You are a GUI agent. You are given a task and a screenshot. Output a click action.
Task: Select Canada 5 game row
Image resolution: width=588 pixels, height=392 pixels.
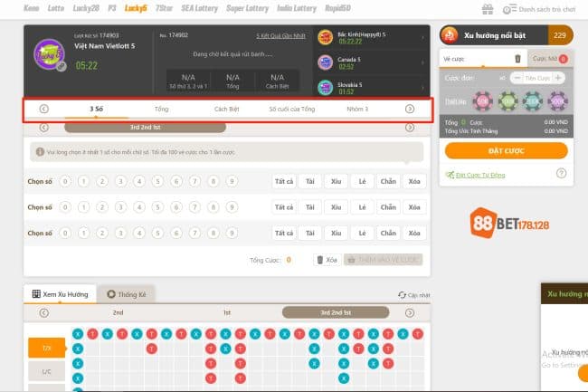[x=371, y=62]
